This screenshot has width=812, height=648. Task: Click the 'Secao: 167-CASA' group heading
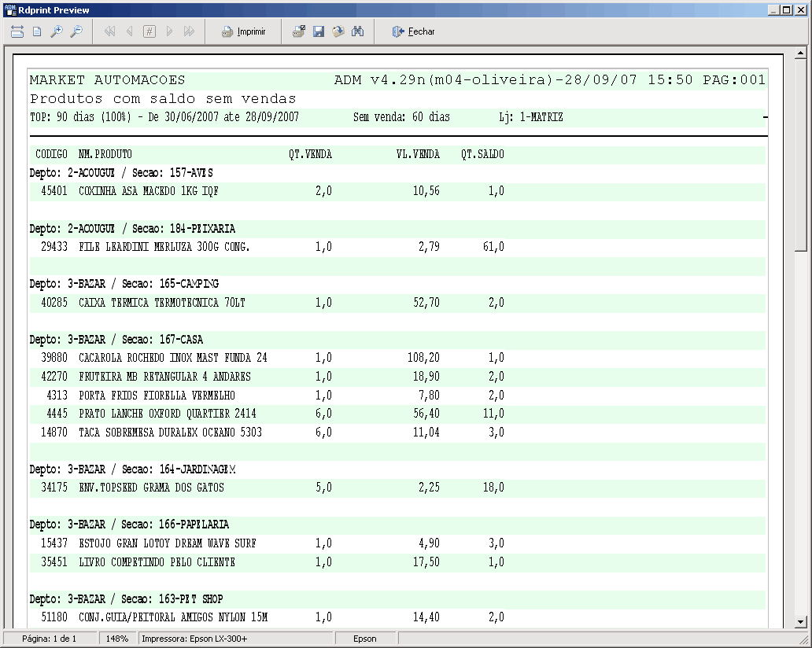coord(162,340)
